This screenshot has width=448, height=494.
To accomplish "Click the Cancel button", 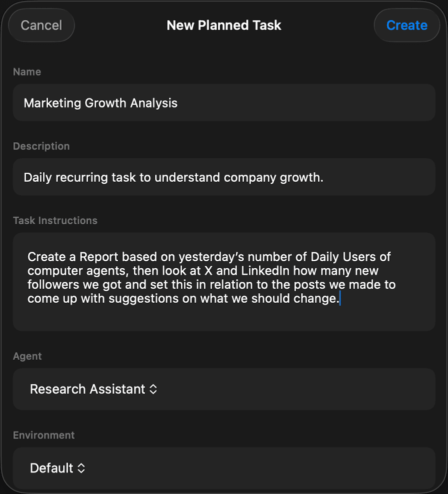I will coord(41,25).
